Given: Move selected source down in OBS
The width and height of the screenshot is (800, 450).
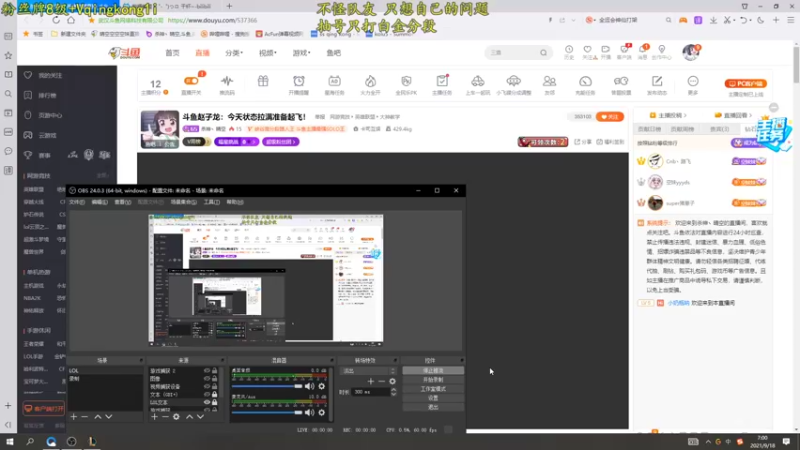Looking at the screenshot, I should click(x=200, y=417).
